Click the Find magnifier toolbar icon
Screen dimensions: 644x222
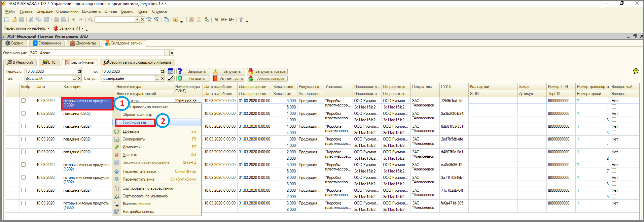click(91, 20)
